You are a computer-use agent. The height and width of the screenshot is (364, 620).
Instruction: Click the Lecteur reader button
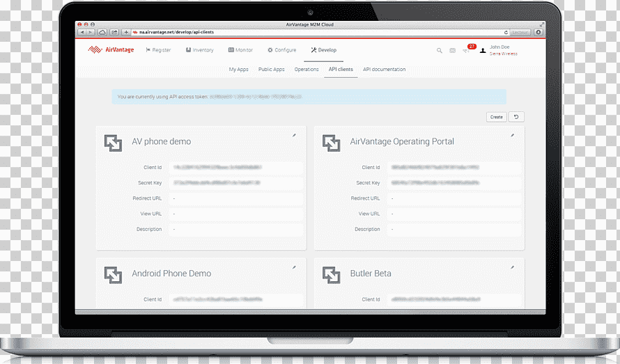(520, 33)
